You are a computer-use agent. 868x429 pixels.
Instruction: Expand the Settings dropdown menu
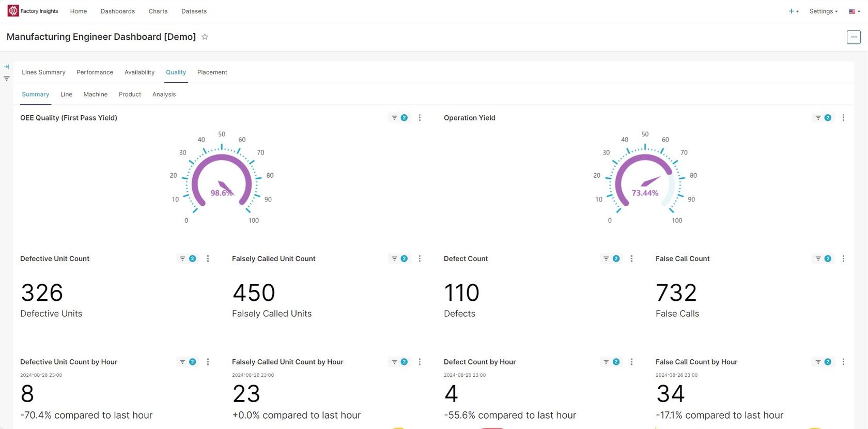point(823,11)
